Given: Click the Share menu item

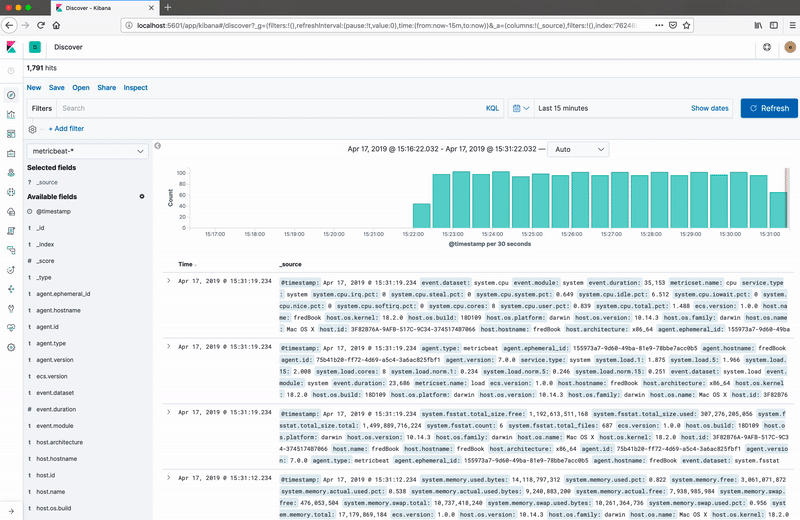Looking at the screenshot, I should click(107, 88).
